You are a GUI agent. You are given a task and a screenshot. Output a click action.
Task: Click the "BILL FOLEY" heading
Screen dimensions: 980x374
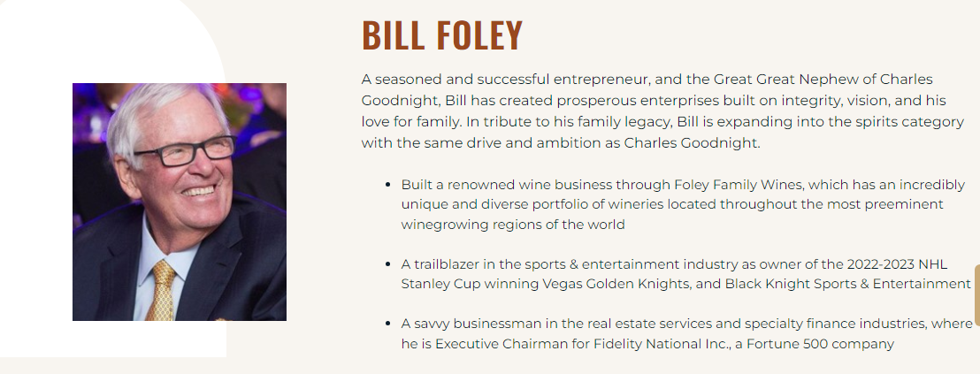442,35
